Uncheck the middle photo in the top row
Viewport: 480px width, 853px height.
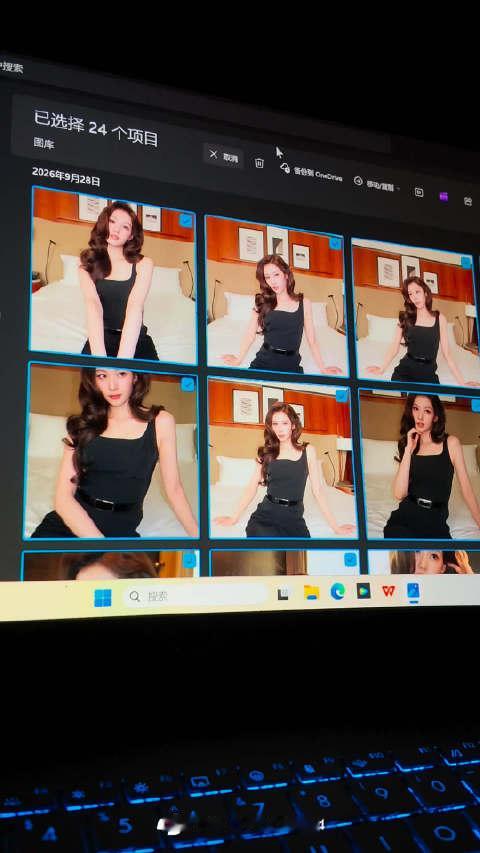pyautogui.click(x=335, y=244)
